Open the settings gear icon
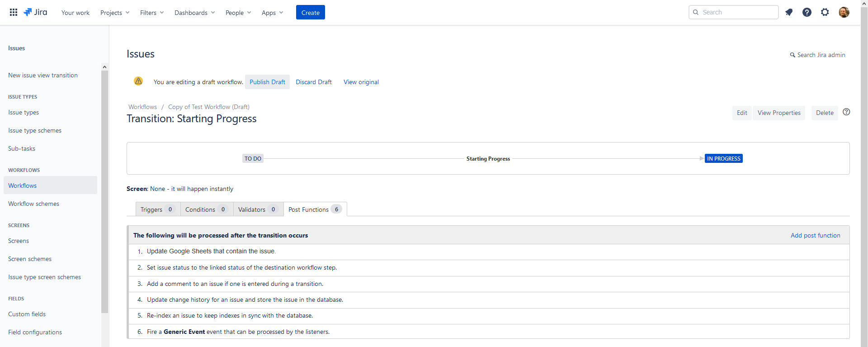This screenshot has height=347, width=868. tap(825, 12)
